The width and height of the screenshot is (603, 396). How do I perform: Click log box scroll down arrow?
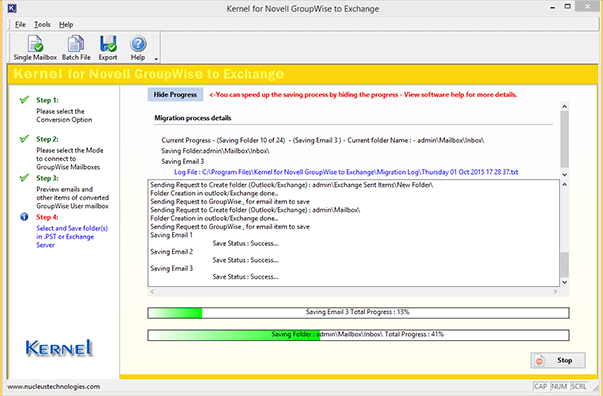click(x=564, y=282)
